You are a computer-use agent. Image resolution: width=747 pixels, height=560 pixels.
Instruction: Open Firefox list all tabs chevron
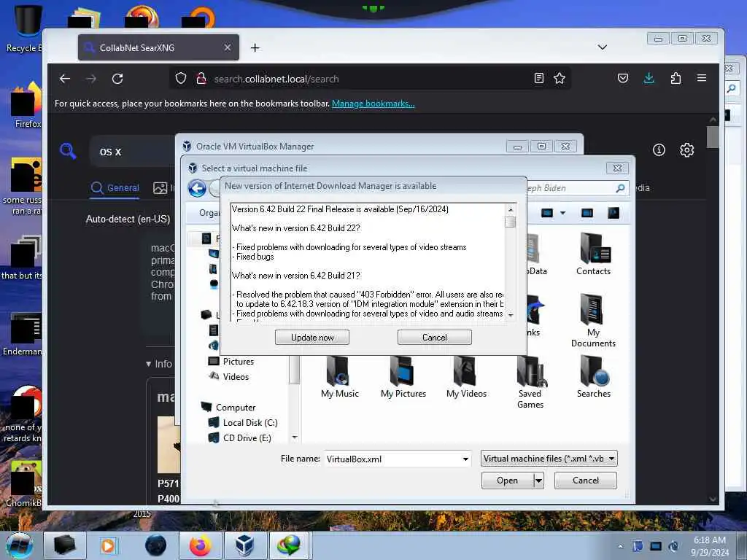point(602,47)
